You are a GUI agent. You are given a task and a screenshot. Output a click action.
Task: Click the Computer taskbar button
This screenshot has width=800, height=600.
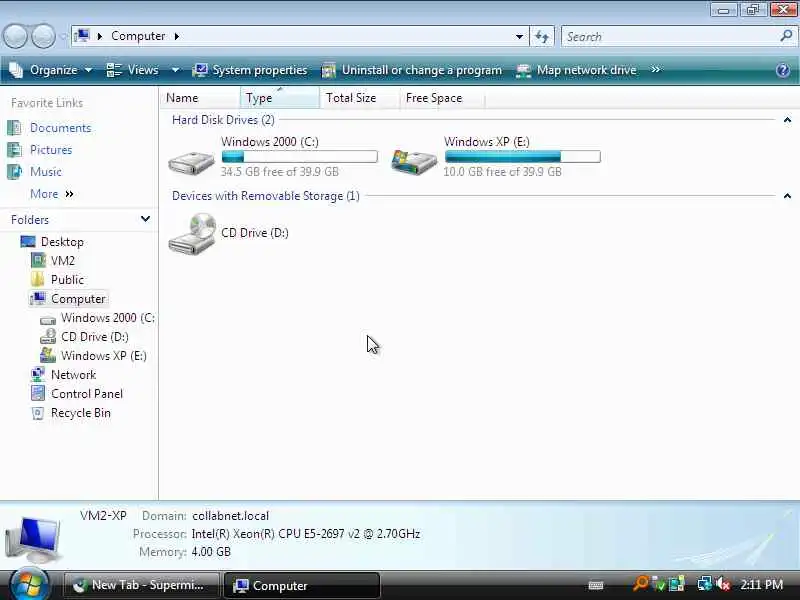(x=302, y=585)
